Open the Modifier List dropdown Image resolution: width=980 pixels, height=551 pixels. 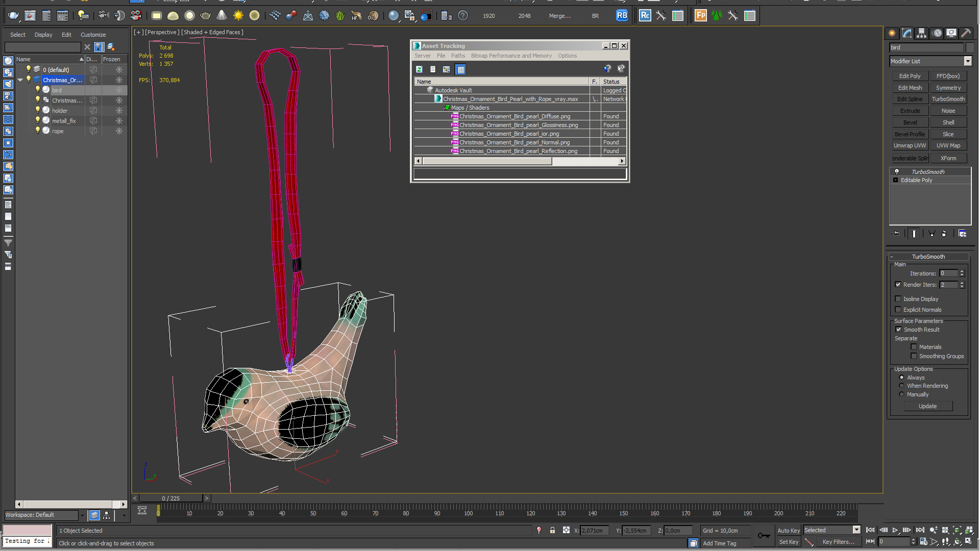tap(967, 61)
